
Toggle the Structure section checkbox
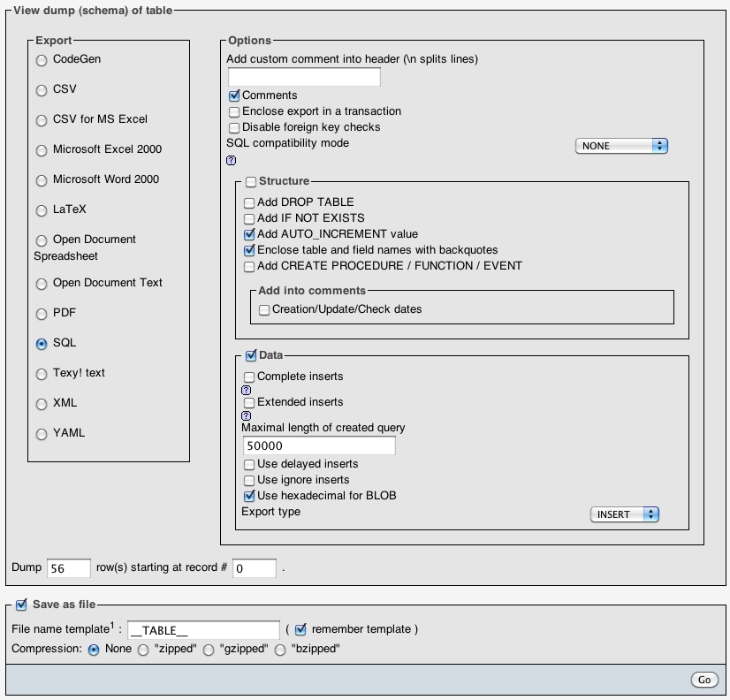(251, 182)
